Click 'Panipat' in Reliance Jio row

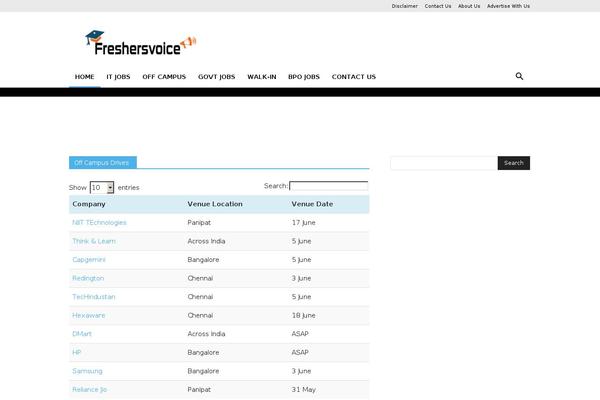pos(199,390)
